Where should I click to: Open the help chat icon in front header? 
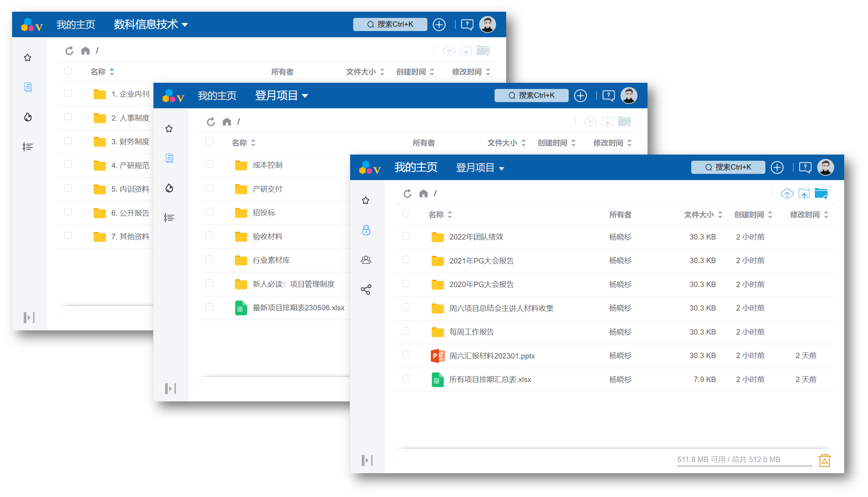[805, 167]
